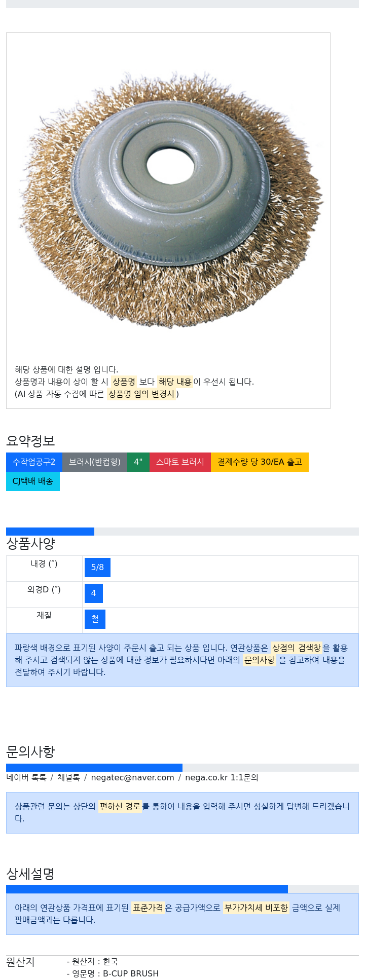Click the blue progress bar under 문의사항
The image size is (365, 980).
click(94, 768)
